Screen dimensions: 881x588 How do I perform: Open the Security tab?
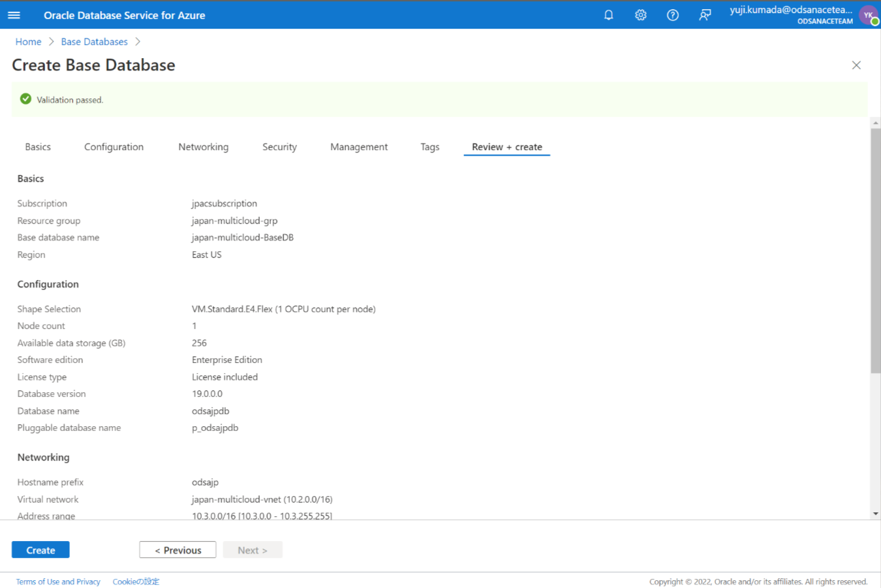pos(279,147)
